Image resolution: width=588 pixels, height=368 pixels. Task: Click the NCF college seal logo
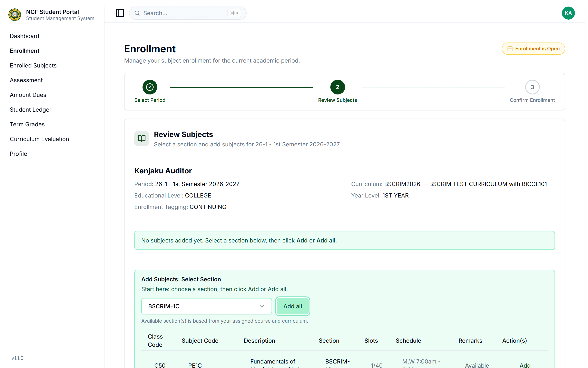point(14,15)
